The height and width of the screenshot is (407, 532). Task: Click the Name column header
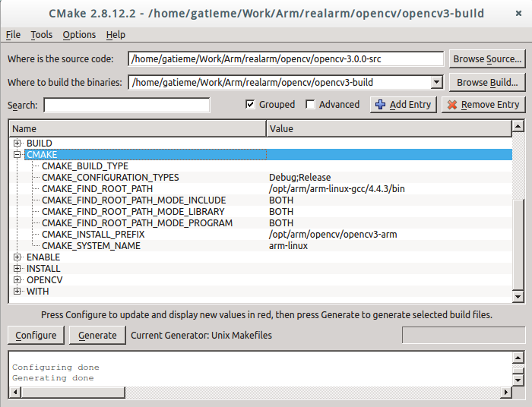tap(138, 129)
